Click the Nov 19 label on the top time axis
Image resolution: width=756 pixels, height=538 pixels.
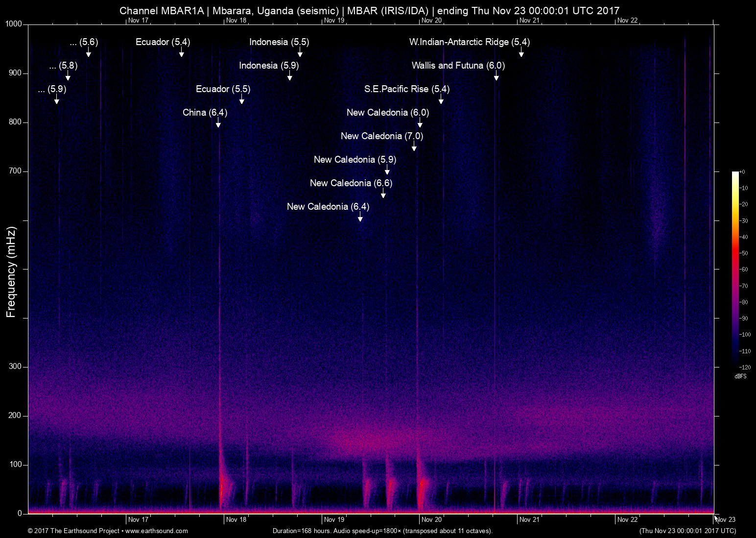point(334,20)
